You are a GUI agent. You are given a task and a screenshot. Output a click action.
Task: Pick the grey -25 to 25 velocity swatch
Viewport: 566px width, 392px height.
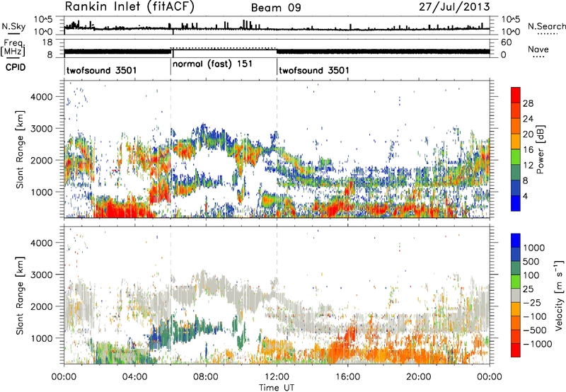point(516,295)
